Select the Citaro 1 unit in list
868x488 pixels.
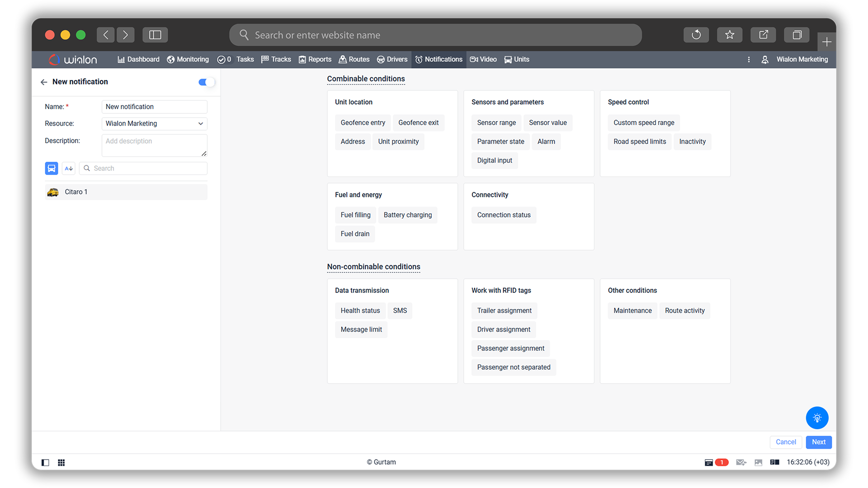click(x=76, y=192)
